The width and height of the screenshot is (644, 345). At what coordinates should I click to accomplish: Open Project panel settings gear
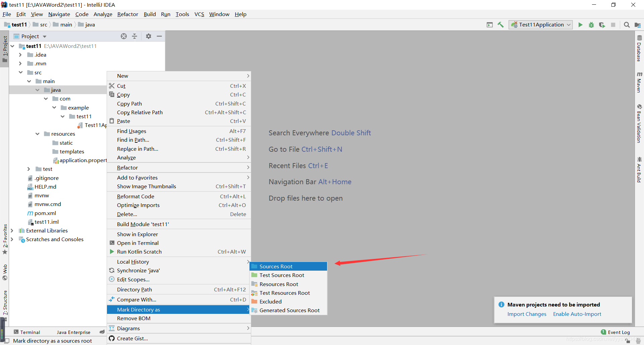point(149,36)
